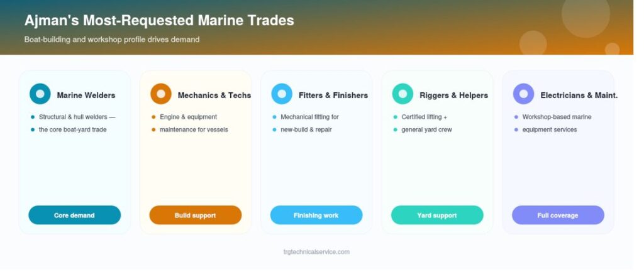Click the teal Marine Welders circle icon

pyautogui.click(x=40, y=94)
